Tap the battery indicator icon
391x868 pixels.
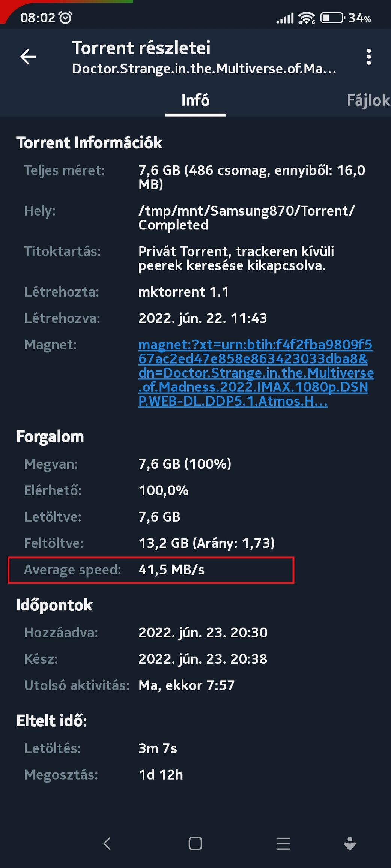pos(332,18)
